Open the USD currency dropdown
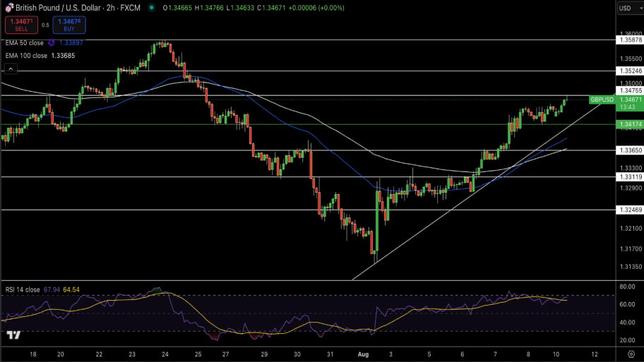 630,8
